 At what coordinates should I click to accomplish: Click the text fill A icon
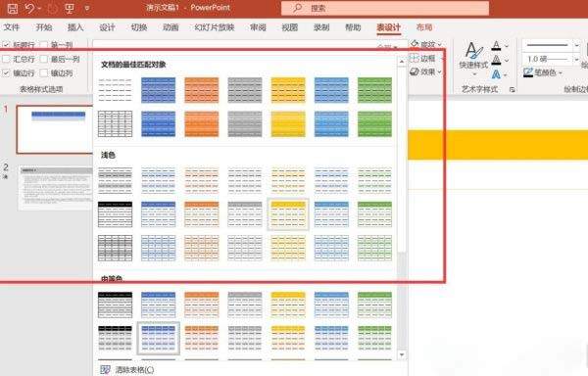[x=496, y=46]
